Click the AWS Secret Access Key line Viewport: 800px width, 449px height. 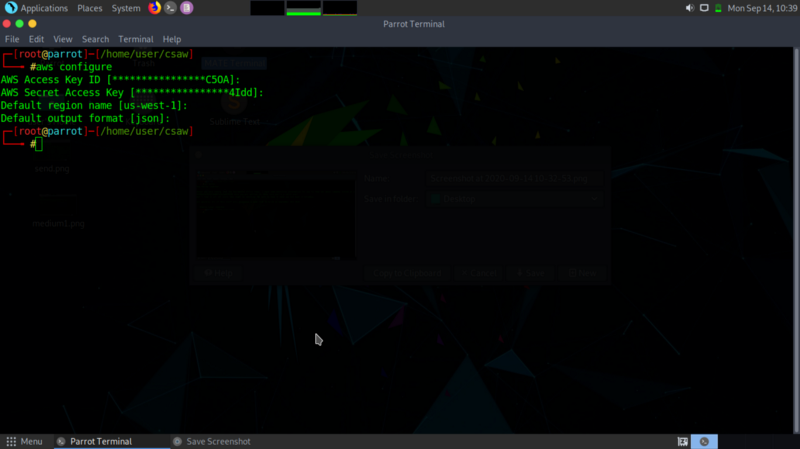[132, 92]
